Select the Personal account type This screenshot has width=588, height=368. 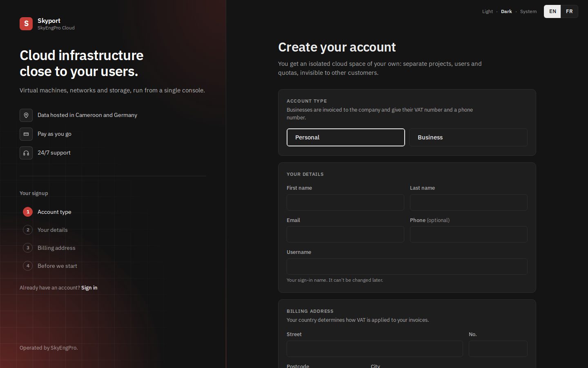click(x=346, y=137)
